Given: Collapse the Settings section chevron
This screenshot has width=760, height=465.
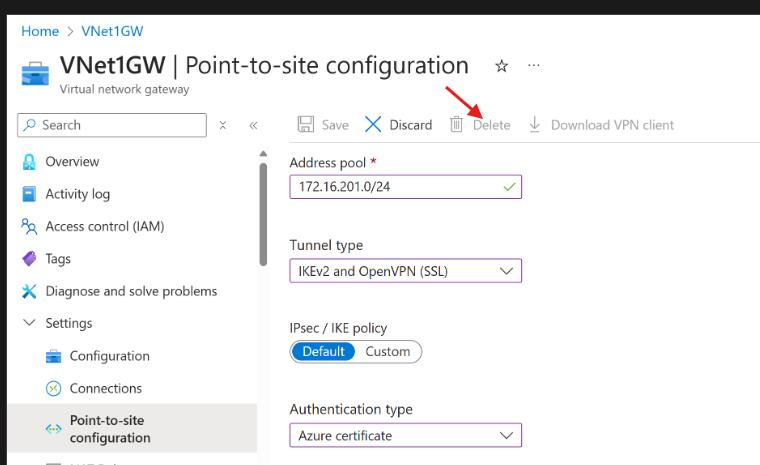Looking at the screenshot, I should (x=29, y=322).
